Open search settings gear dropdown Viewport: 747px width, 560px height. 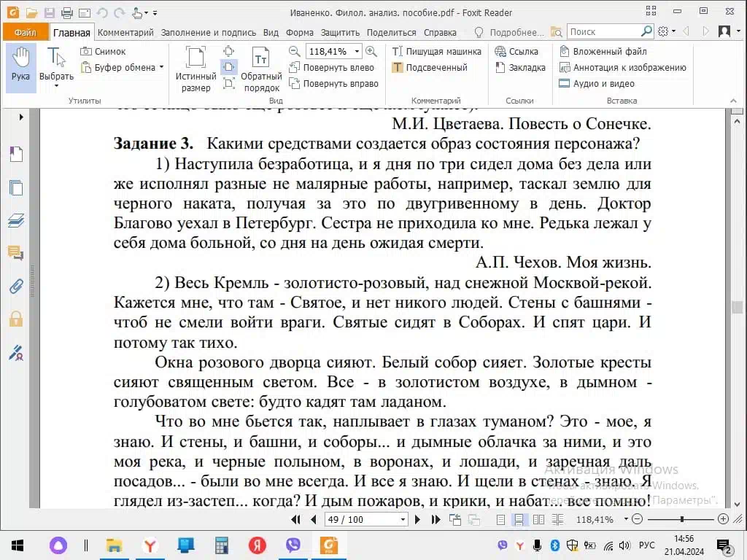pos(666,31)
